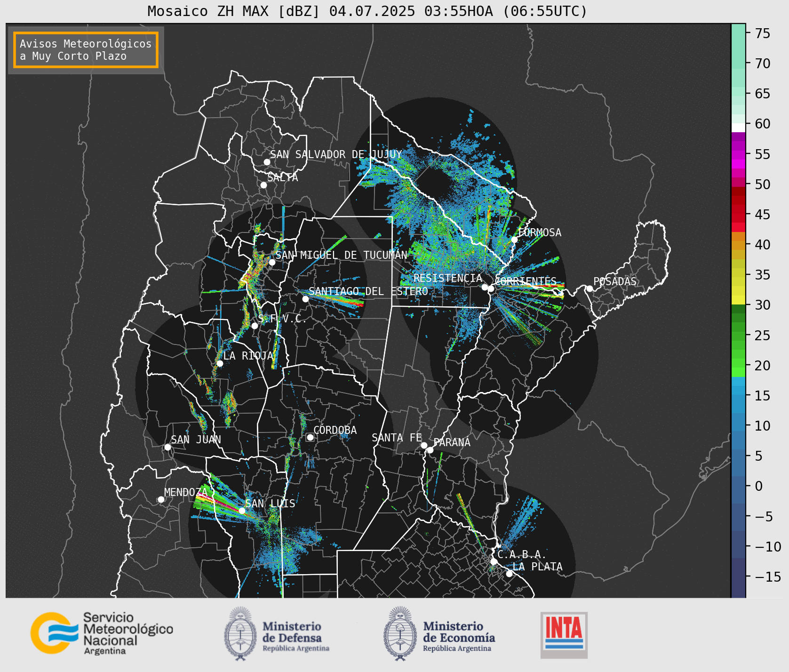The height and width of the screenshot is (672, 789).
Task: Click the Córdoba radar site marker
Action: click(310, 438)
